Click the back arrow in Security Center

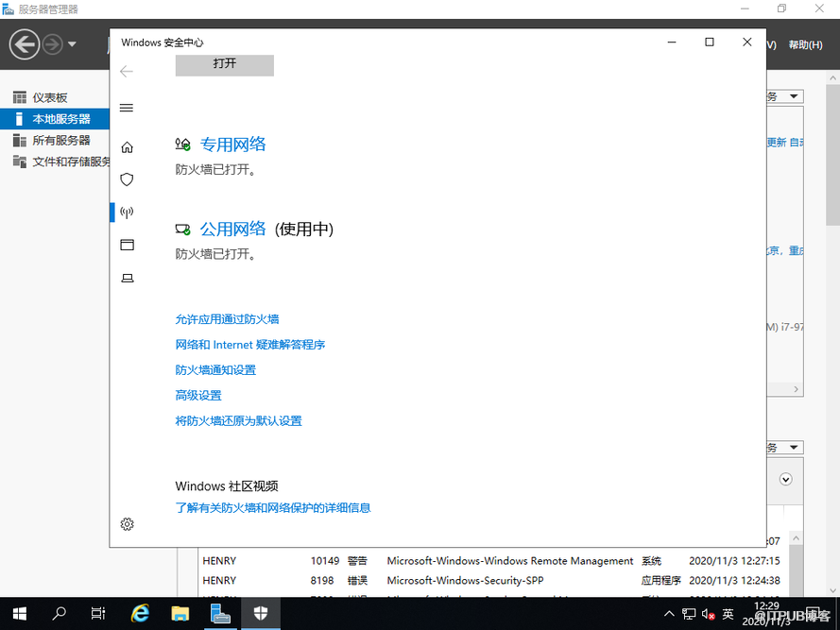tap(127, 72)
